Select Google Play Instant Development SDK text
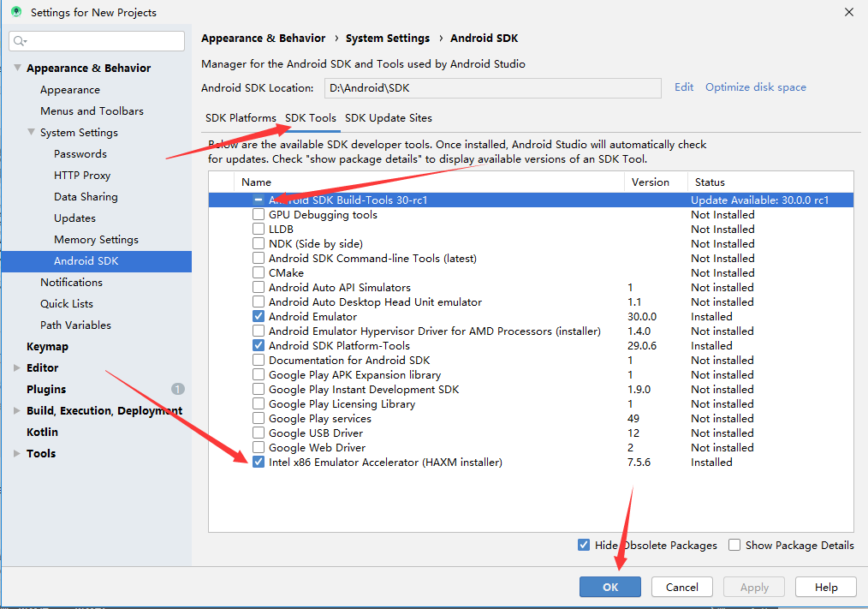 [364, 390]
